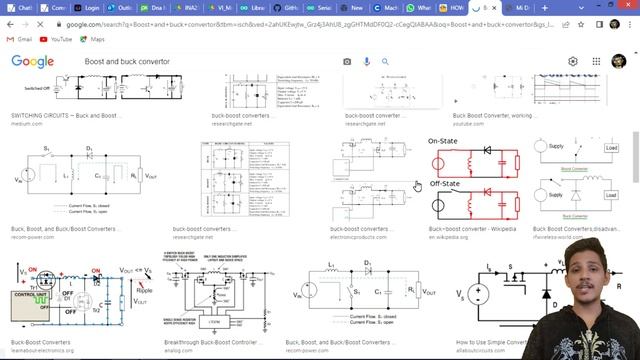The height and width of the screenshot is (360, 640).
Task: Open the analog.com controller schematic thumbnail
Action: pos(219,293)
